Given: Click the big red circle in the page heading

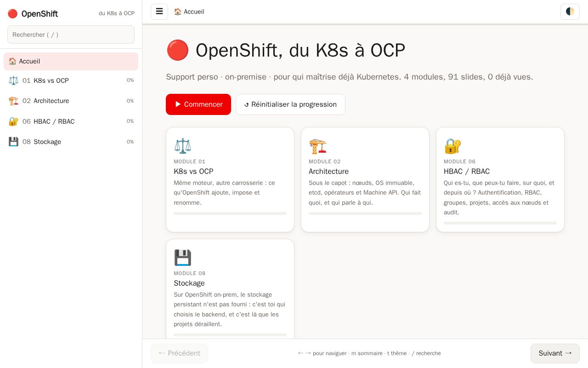Looking at the screenshot, I should 177,50.
